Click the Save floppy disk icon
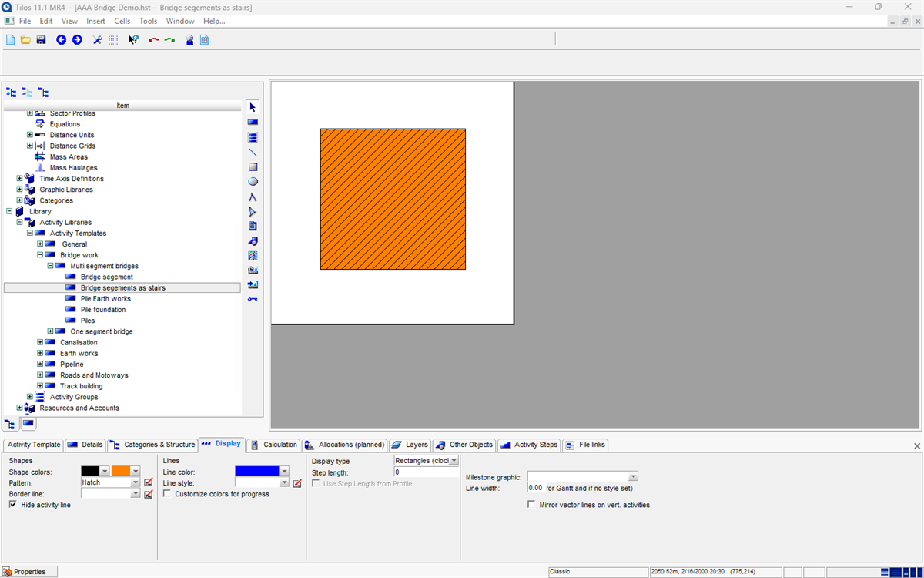This screenshot has height=578, width=924. click(x=41, y=39)
